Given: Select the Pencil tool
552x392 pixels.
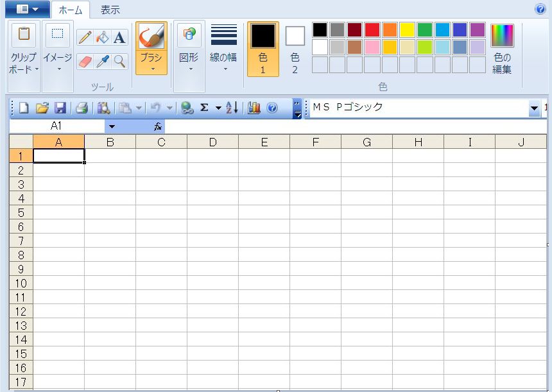Looking at the screenshot, I should (x=85, y=37).
